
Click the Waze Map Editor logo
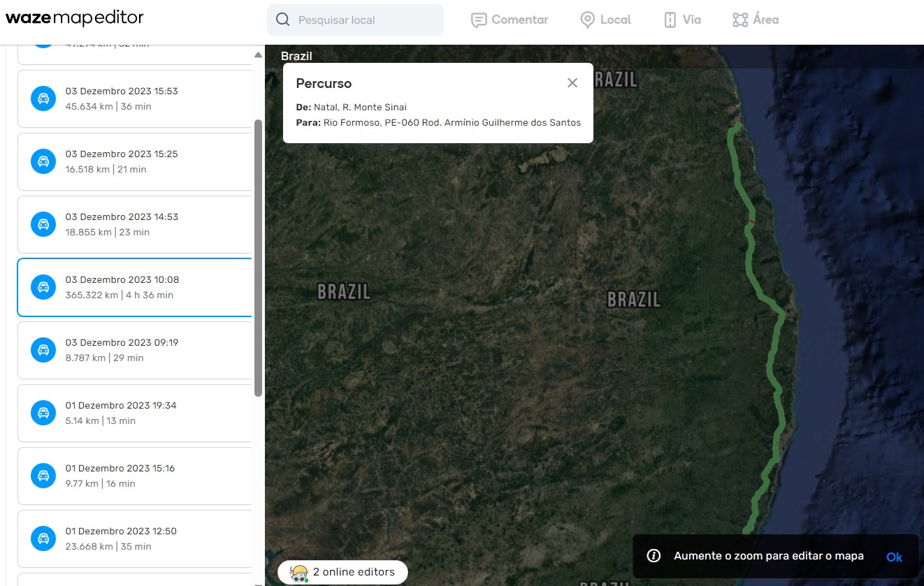tap(75, 18)
